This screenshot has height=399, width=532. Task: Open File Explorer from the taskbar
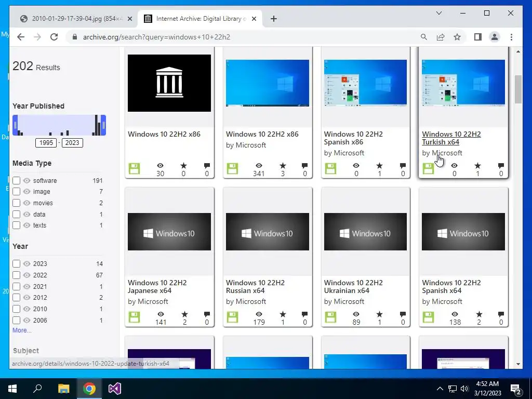pyautogui.click(x=63, y=389)
